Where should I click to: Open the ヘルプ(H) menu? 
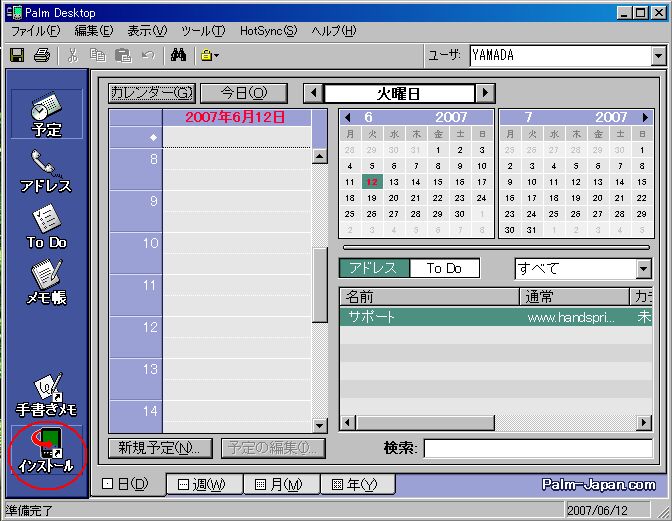334,31
